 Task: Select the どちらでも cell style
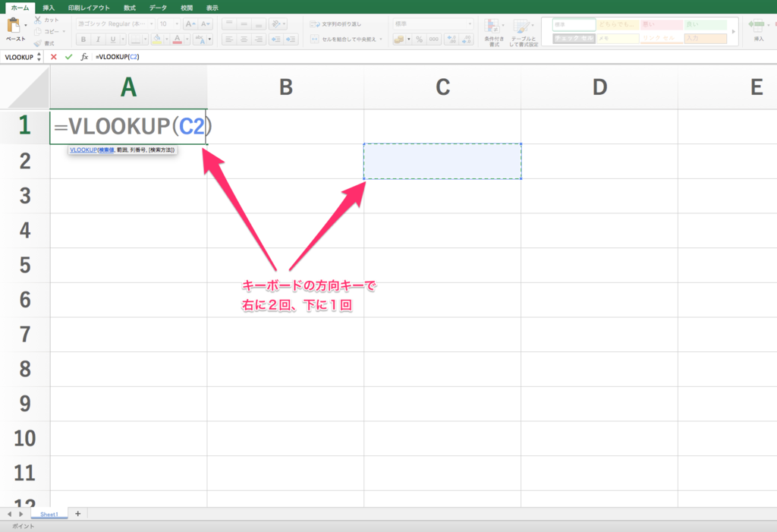click(x=618, y=24)
